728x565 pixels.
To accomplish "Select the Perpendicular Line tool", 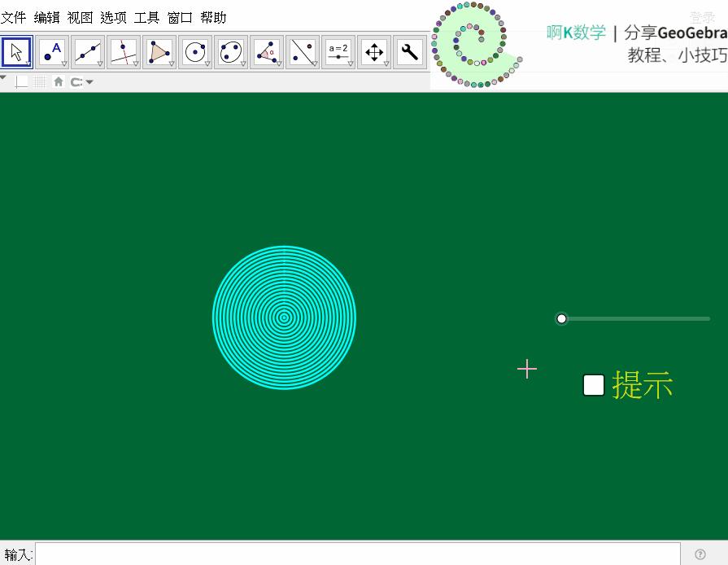I will coord(122,51).
